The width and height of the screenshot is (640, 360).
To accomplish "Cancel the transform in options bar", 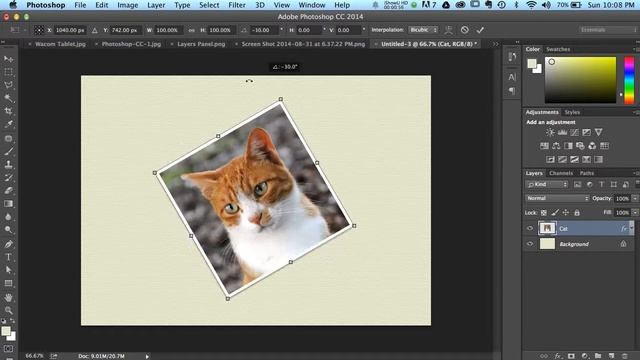I will (x=464, y=30).
